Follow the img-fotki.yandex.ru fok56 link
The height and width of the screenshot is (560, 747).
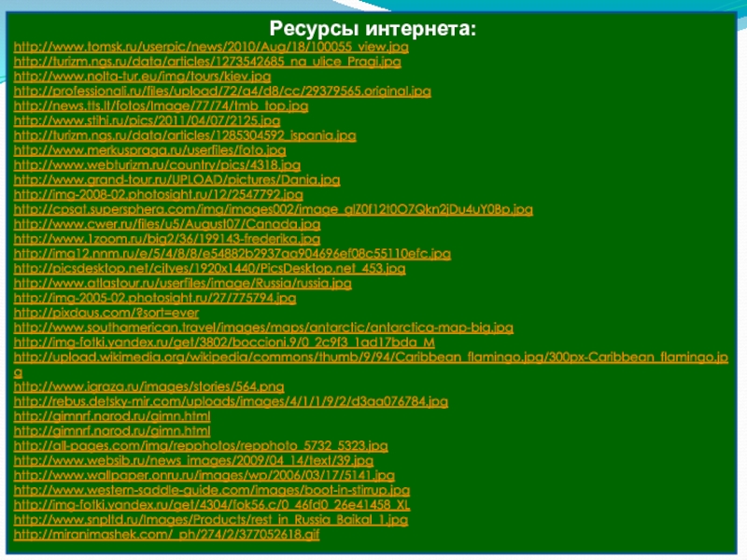[x=212, y=504]
